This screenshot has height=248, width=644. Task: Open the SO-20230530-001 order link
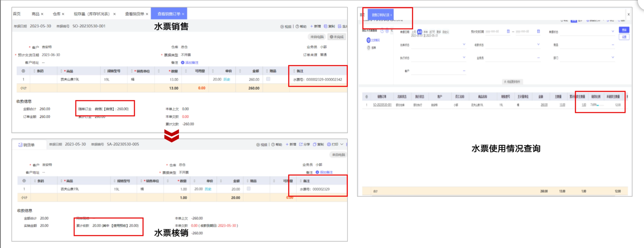pos(382,105)
